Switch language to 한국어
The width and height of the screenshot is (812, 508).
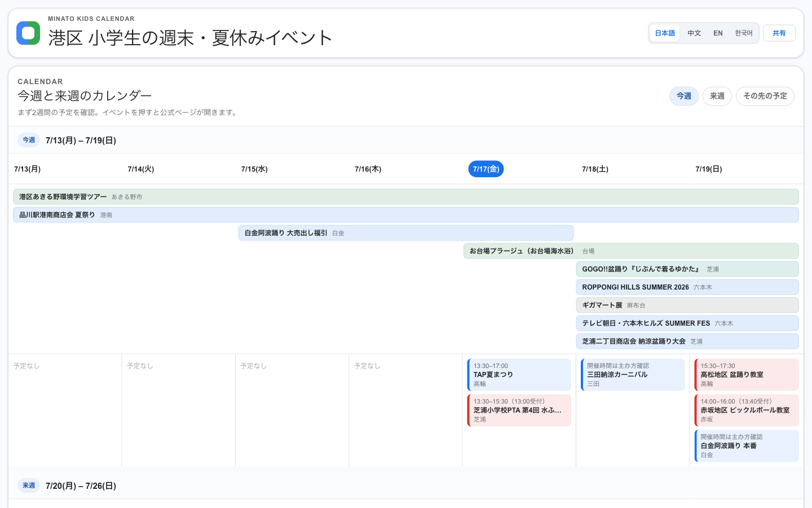pos(744,33)
